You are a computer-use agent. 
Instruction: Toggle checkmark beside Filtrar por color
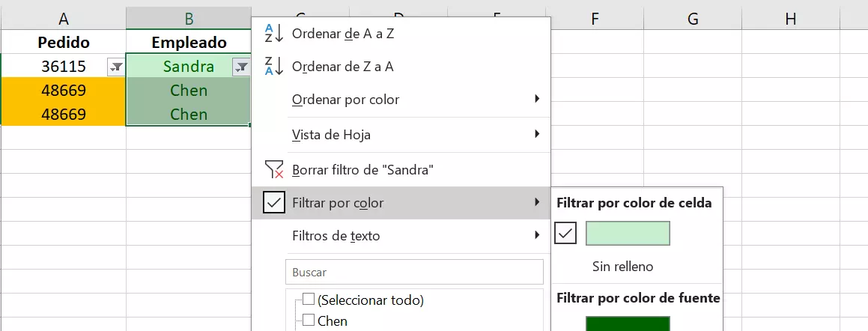tap(274, 203)
